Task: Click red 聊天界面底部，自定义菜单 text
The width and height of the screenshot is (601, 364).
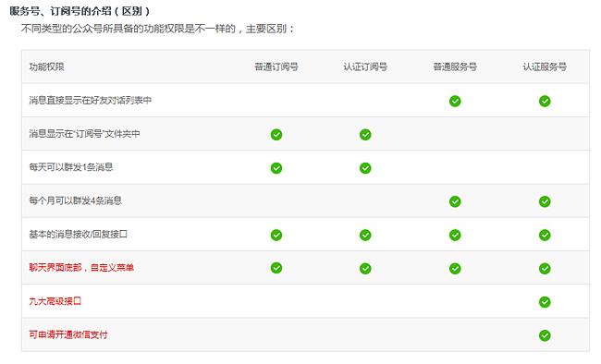Action: point(81,267)
